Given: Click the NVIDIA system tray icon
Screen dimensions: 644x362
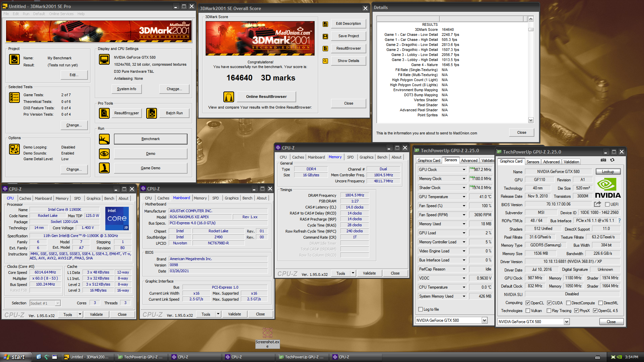Looking at the screenshot, I should click(x=620, y=357).
